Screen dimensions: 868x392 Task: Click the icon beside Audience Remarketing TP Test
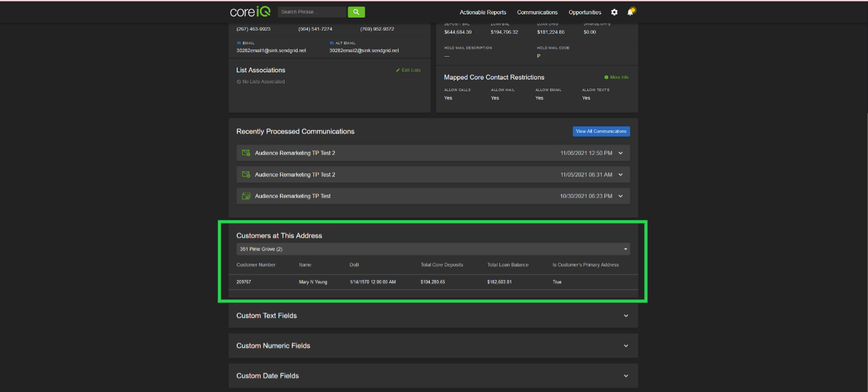[246, 196]
